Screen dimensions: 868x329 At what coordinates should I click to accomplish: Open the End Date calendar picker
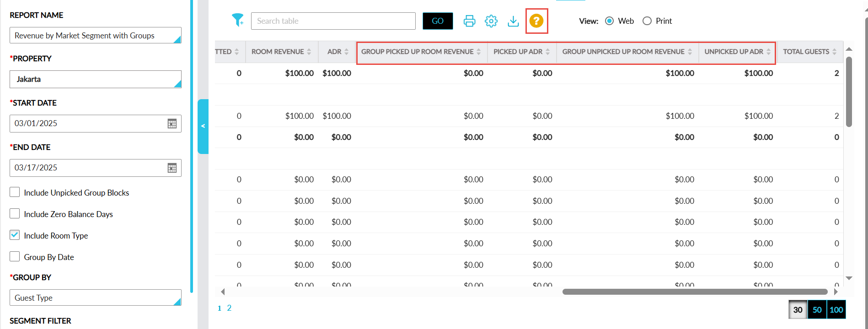(x=172, y=168)
